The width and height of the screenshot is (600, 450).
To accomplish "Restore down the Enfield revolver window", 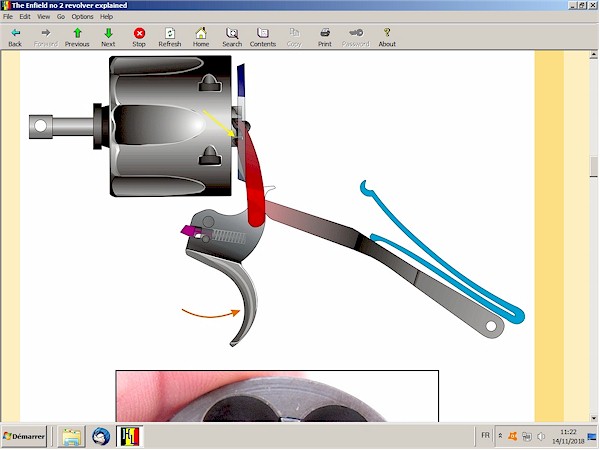I will click(x=581, y=5).
